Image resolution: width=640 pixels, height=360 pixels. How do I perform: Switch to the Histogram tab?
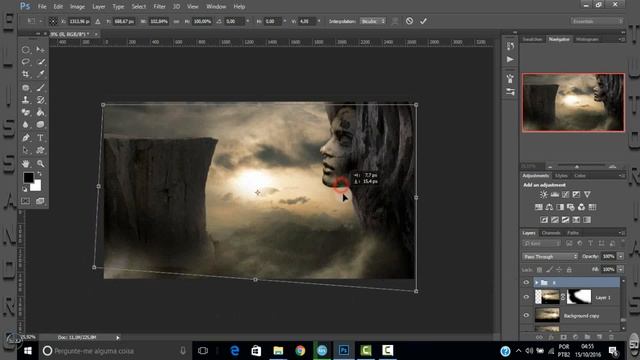click(x=587, y=39)
